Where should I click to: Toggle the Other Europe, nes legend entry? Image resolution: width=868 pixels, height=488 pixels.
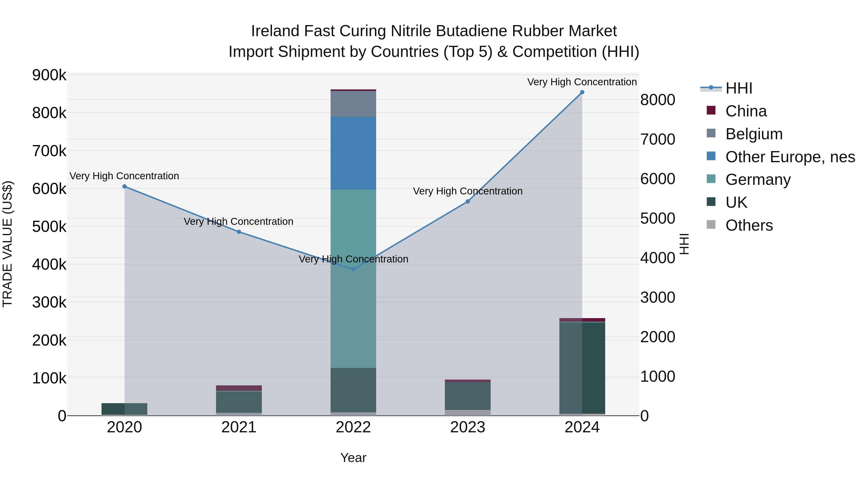click(x=781, y=157)
